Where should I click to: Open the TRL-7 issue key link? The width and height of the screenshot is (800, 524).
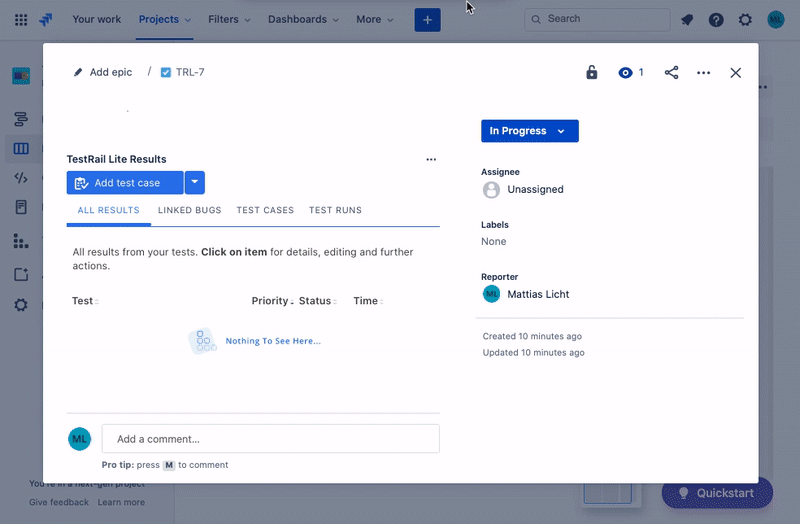pyautogui.click(x=190, y=72)
